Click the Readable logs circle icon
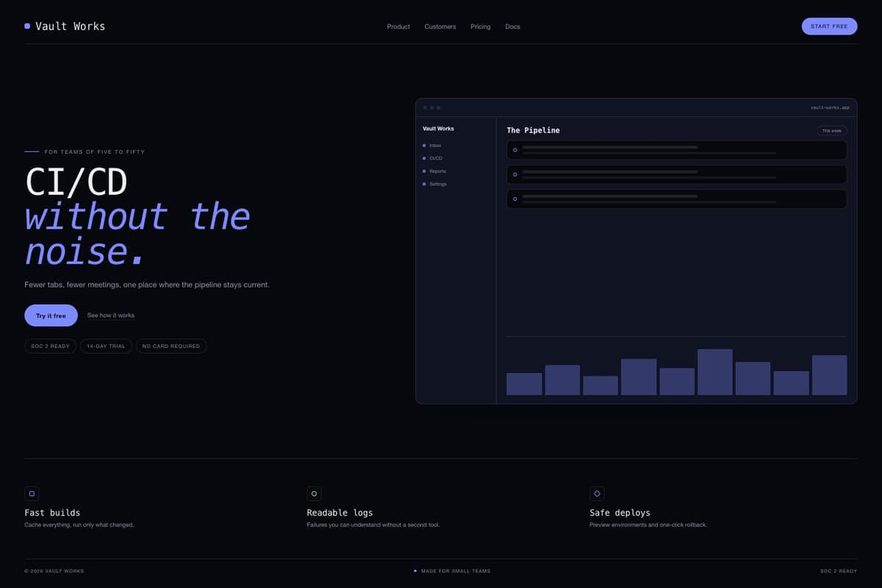 coord(314,494)
